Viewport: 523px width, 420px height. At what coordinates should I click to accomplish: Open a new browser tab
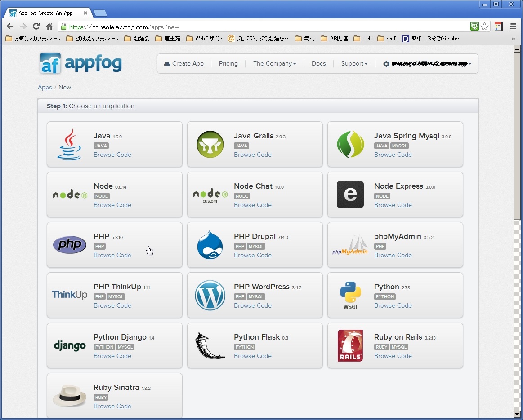click(100, 13)
